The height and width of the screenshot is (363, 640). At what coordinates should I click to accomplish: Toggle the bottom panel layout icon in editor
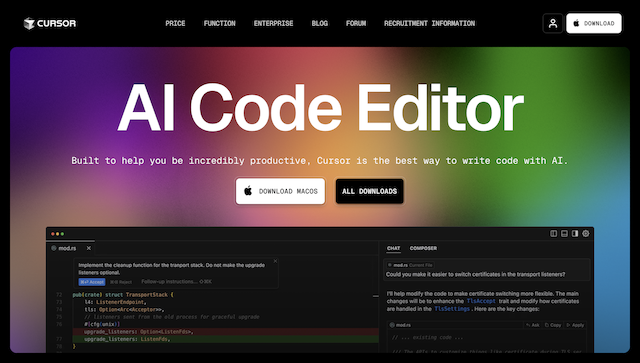564,234
